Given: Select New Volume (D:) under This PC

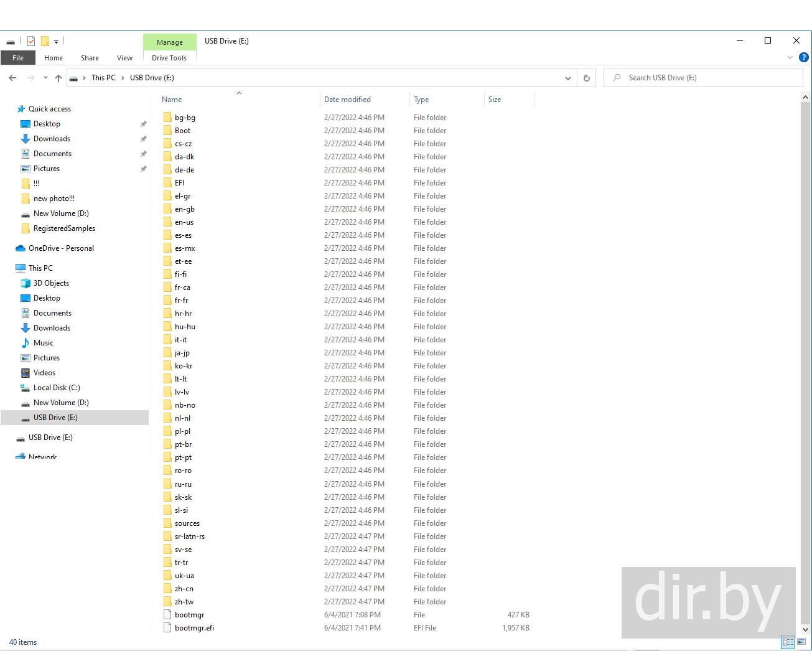Looking at the screenshot, I should point(61,403).
